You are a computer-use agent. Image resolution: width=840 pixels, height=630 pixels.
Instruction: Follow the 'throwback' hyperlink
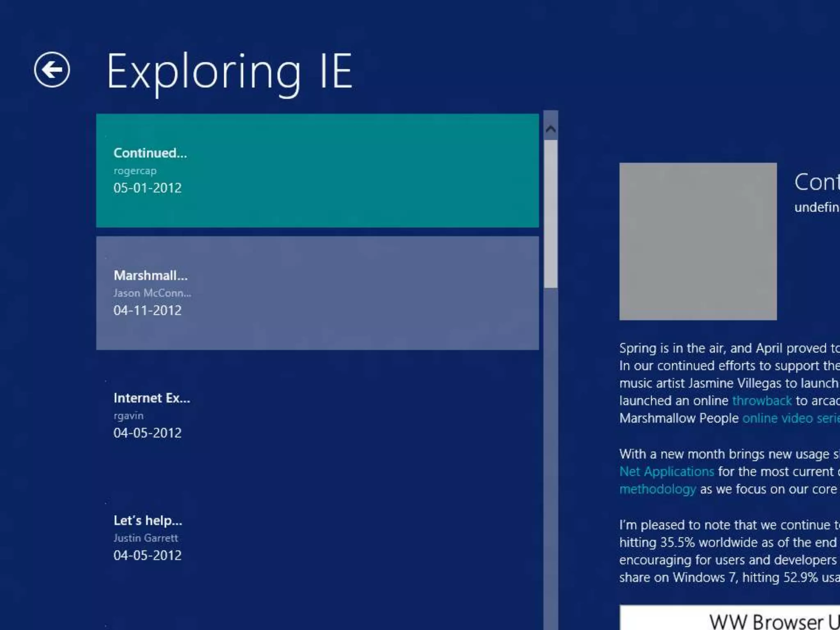[762, 401]
